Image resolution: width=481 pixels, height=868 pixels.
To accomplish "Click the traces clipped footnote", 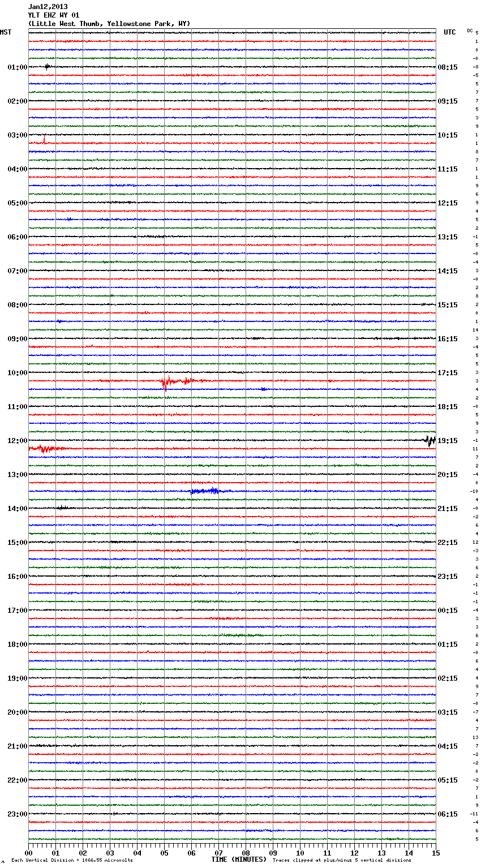I will tap(342, 860).
